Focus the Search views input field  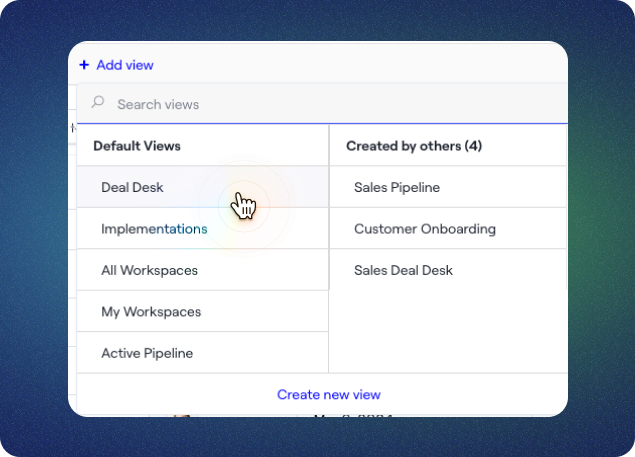tap(322, 104)
